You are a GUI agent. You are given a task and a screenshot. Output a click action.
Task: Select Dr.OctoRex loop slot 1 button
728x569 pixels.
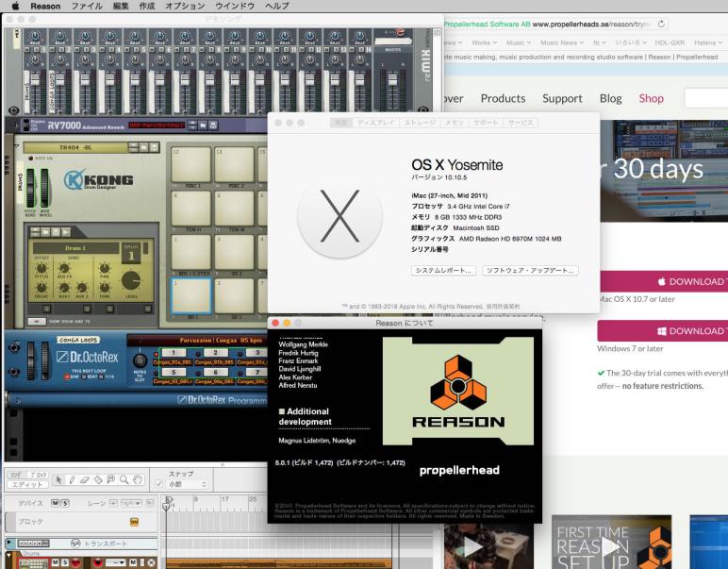click(x=174, y=353)
